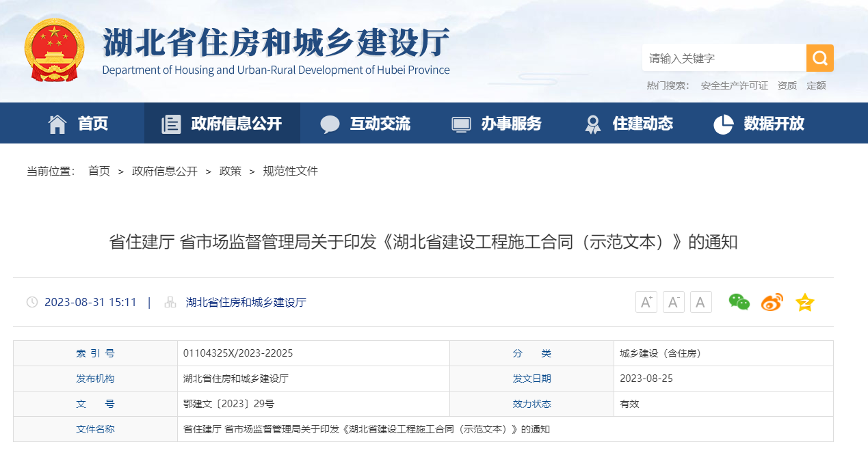This screenshot has height=453, width=868.
Task: Click the speech bubble icon beside 互动交流
Action: [330, 124]
